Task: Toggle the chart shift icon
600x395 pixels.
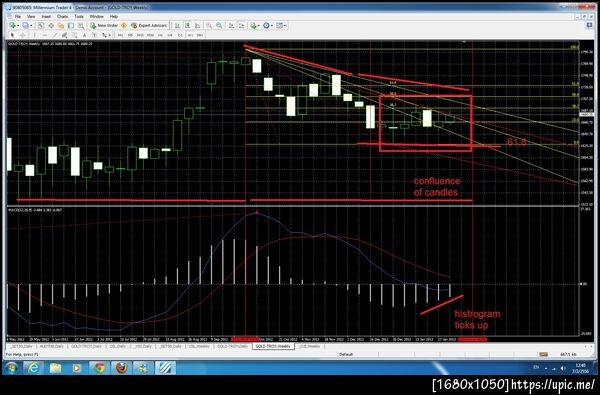Action: coord(242,25)
